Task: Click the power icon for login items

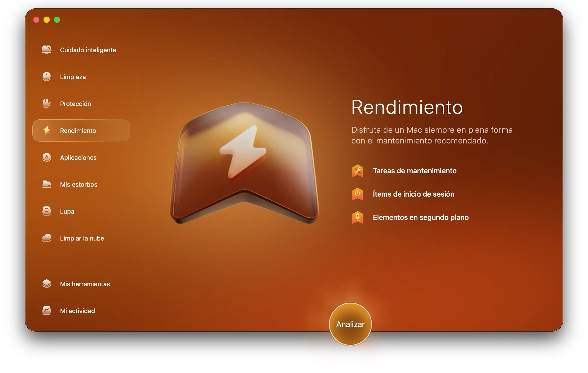Action: pos(357,194)
